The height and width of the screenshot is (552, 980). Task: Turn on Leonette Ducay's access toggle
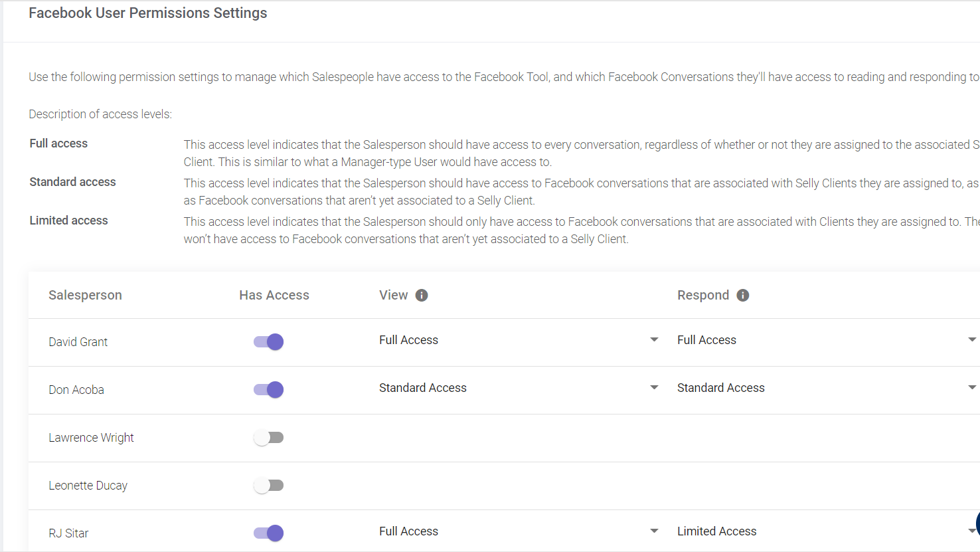[x=268, y=486]
